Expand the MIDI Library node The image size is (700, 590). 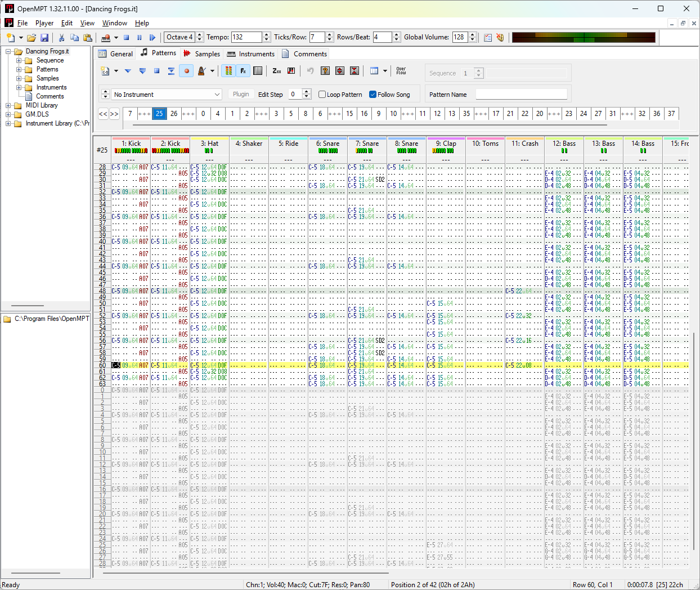[x=8, y=105]
